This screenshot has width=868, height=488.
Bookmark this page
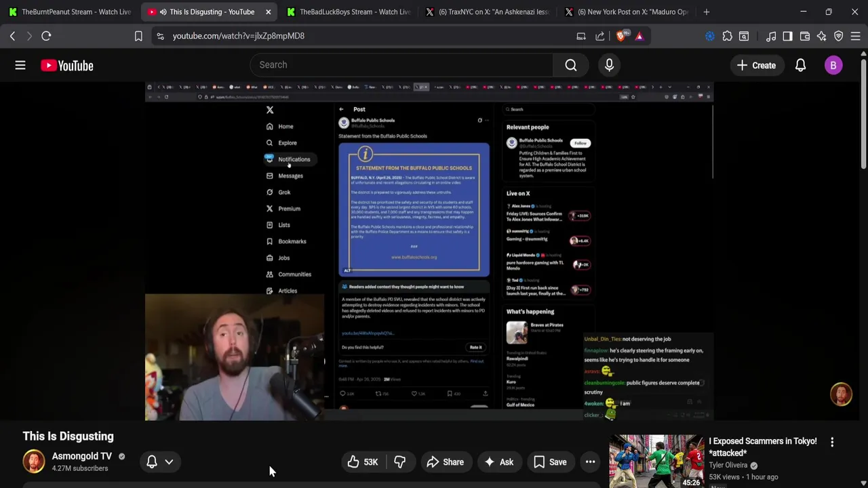[138, 36]
